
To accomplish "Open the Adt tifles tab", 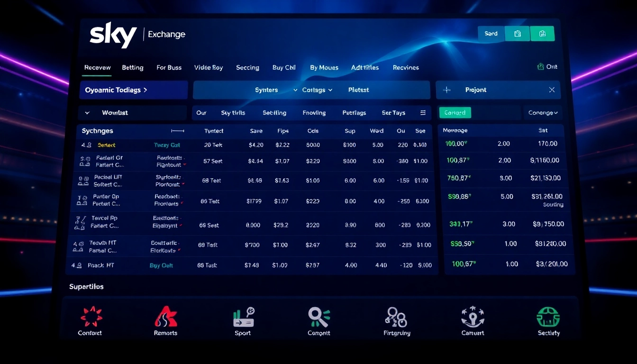I will point(365,68).
